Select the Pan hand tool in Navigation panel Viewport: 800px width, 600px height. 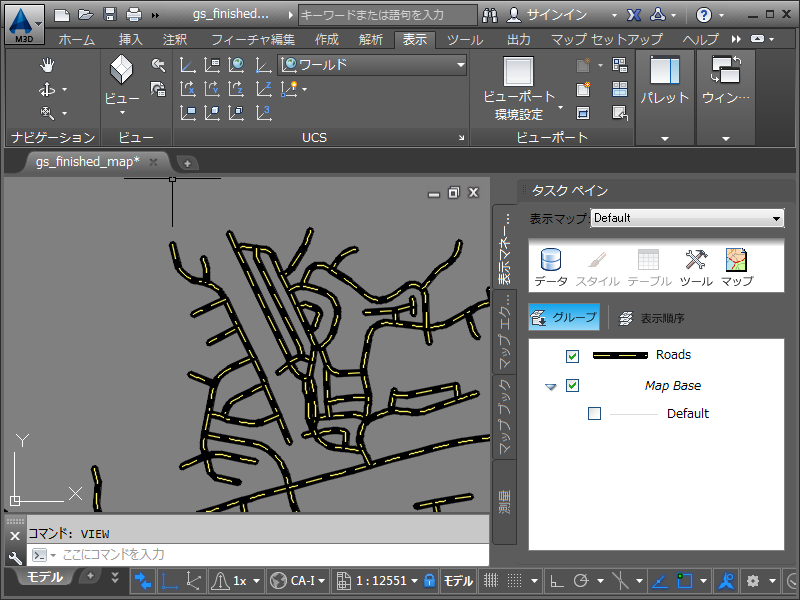pos(47,65)
